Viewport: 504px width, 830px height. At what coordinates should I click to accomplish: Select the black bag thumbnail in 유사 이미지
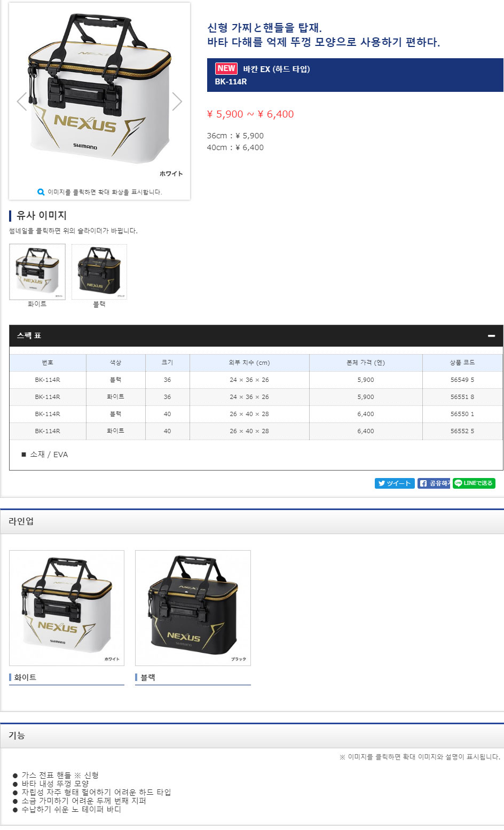click(99, 272)
